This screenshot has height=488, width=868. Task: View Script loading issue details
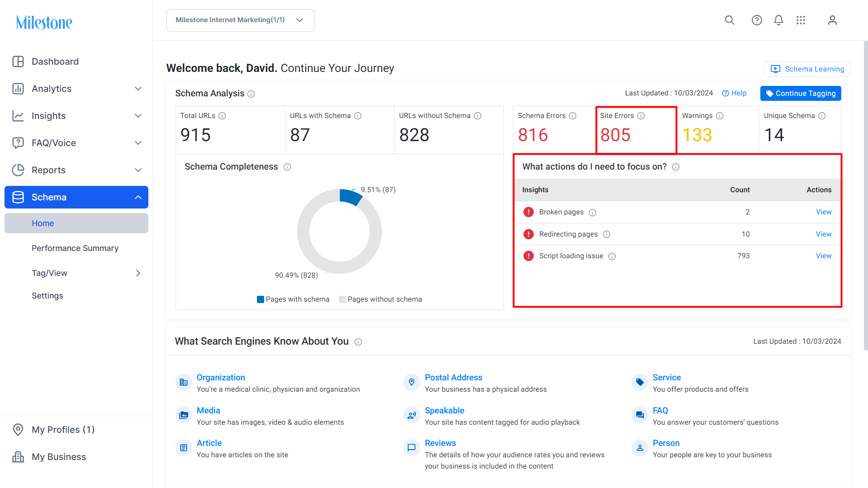click(x=824, y=256)
